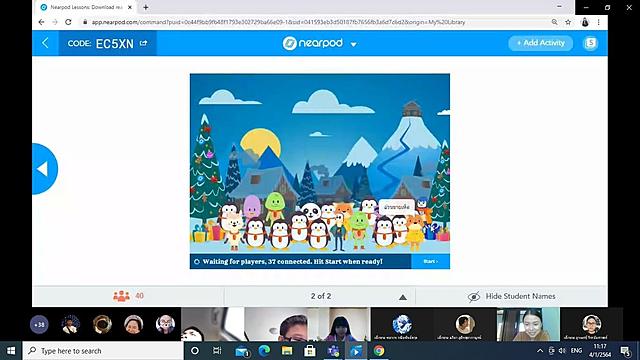640x360 pixels.
Task: Reload the page in Chrome
Action: (68, 22)
